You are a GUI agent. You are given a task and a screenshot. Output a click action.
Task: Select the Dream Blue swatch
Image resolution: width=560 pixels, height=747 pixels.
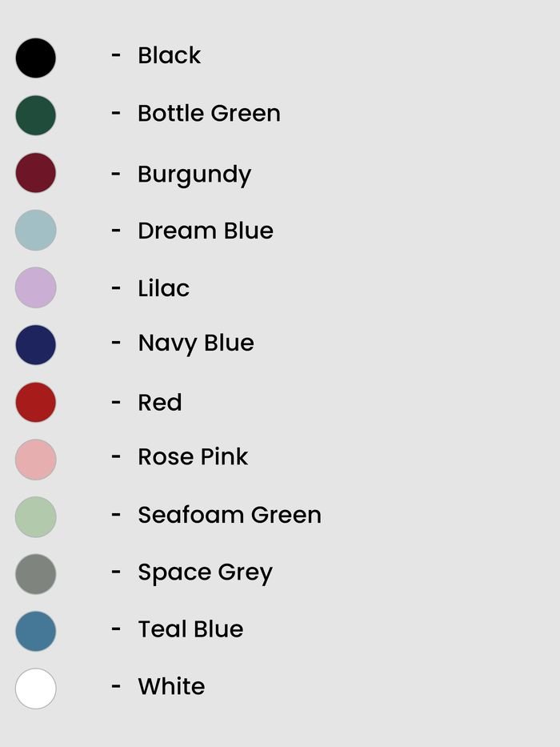[x=36, y=230]
